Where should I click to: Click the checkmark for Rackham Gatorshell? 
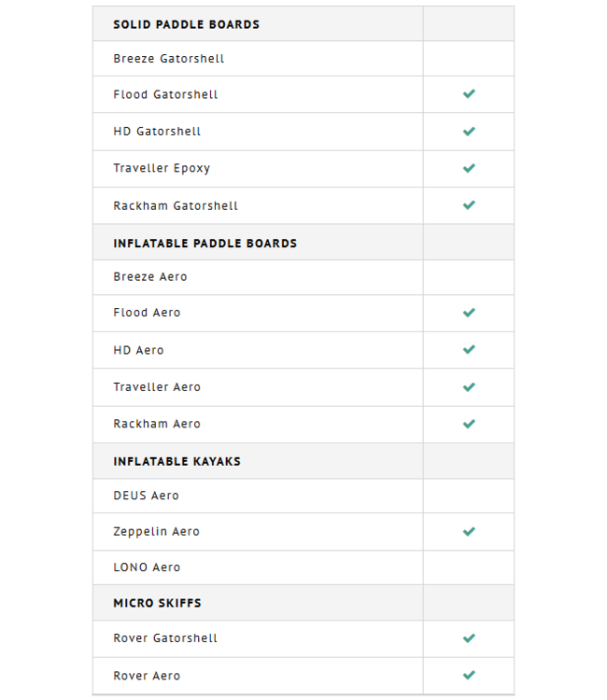(x=469, y=205)
